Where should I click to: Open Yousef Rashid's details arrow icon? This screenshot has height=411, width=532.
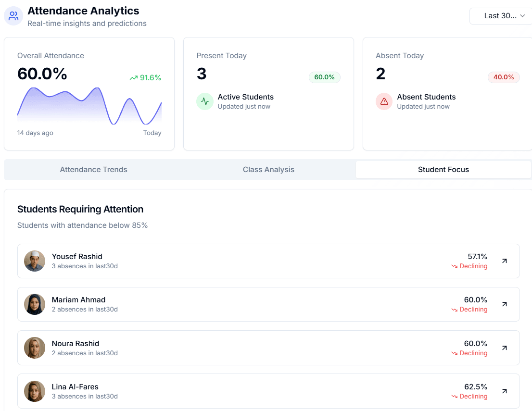pyautogui.click(x=504, y=261)
